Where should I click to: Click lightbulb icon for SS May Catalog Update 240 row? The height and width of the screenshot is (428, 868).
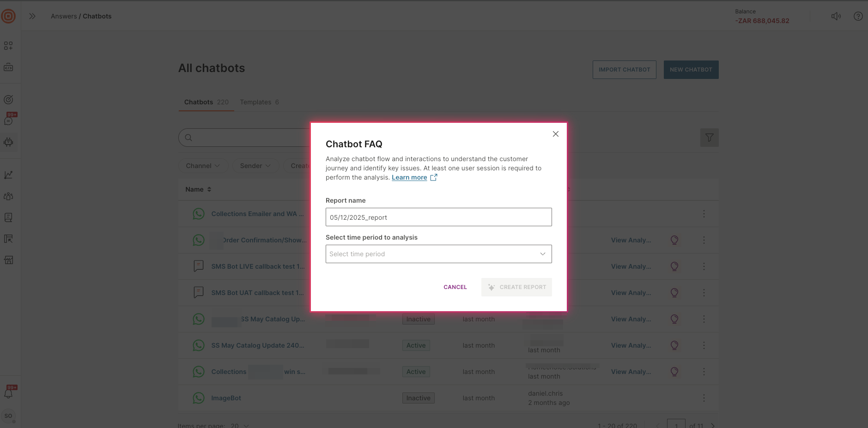[x=674, y=345]
